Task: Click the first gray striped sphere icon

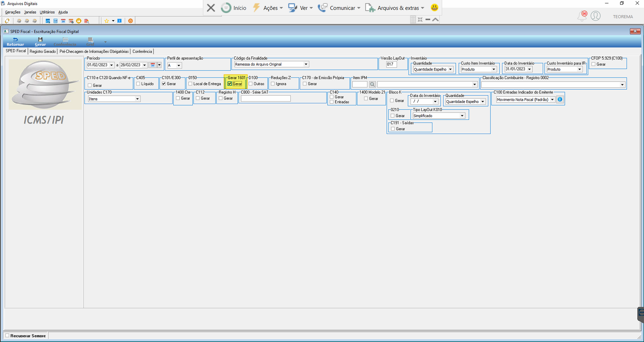Action: click(19, 21)
